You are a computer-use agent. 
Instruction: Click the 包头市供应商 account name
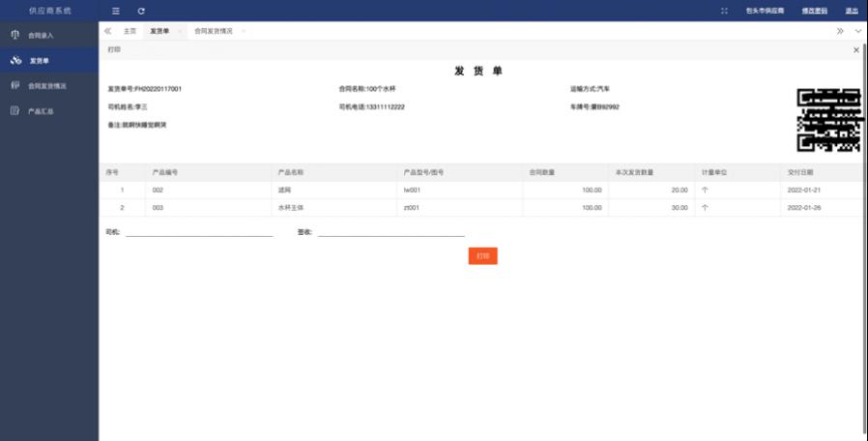tap(765, 11)
